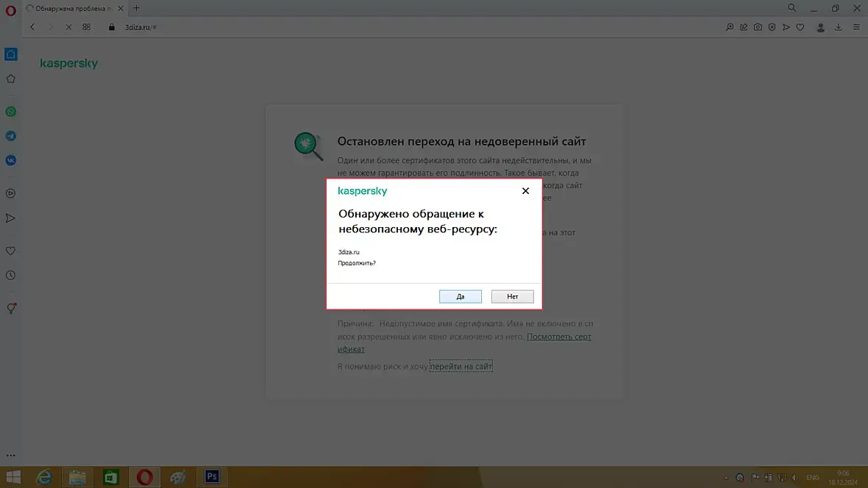Viewport: 868px width, 488px height.
Task: Close the Kaspersky warning dialog
Action: pos(525,191)
